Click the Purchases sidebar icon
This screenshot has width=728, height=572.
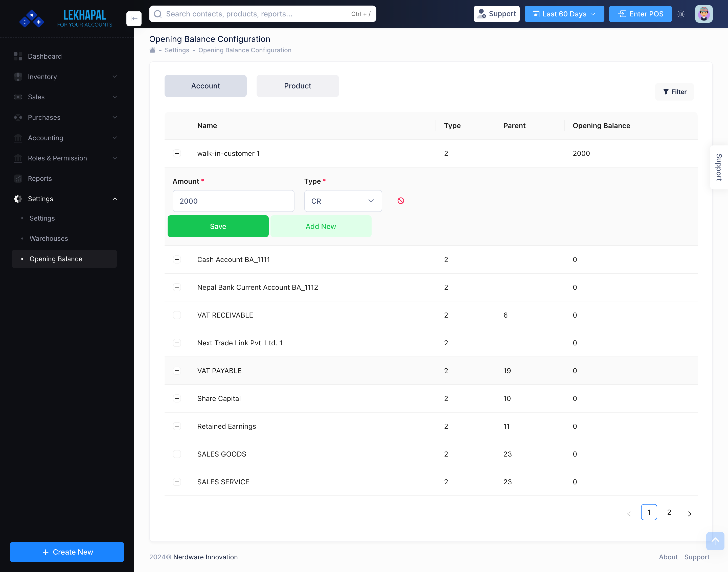18,117
